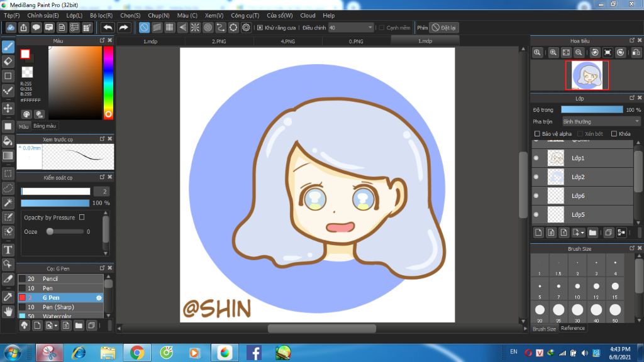Toggle the Khử răng cưa anti-aliasing checkbox
644x362 pixels.
click(260, 28)
